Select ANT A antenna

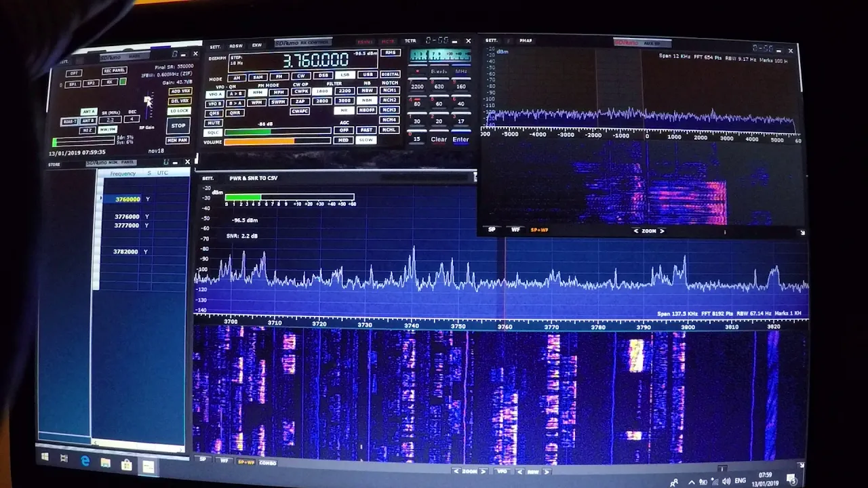[x=89, y=111]
